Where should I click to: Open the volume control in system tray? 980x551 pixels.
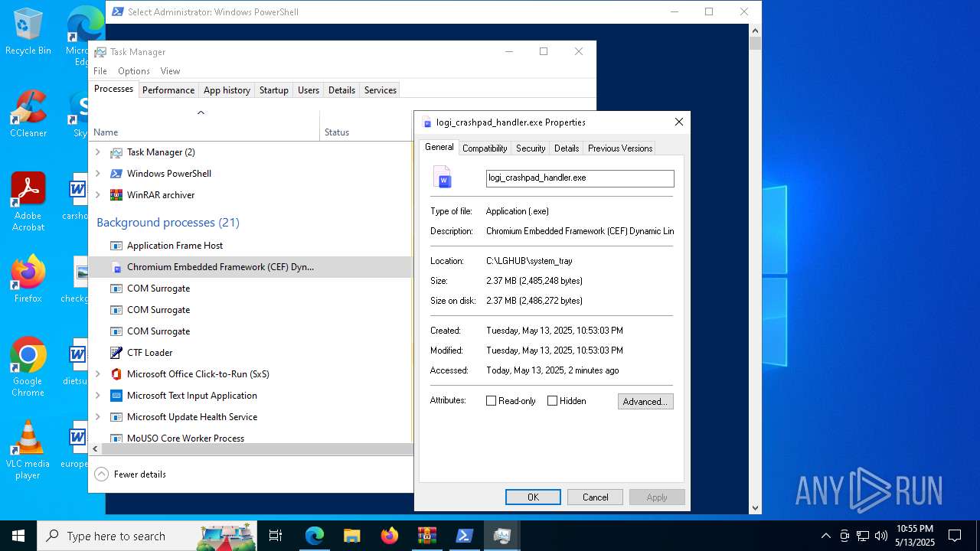pos(881,536)
